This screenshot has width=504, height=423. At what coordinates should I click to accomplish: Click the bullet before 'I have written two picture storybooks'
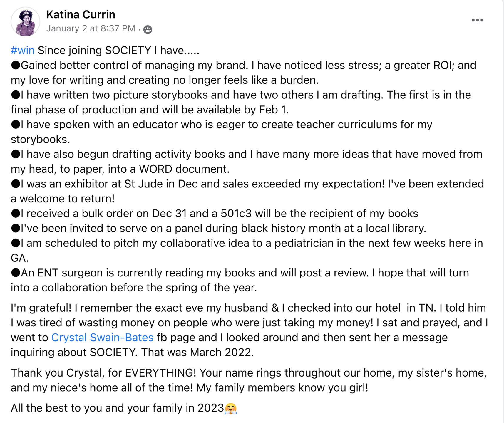[x=16, y=95]
